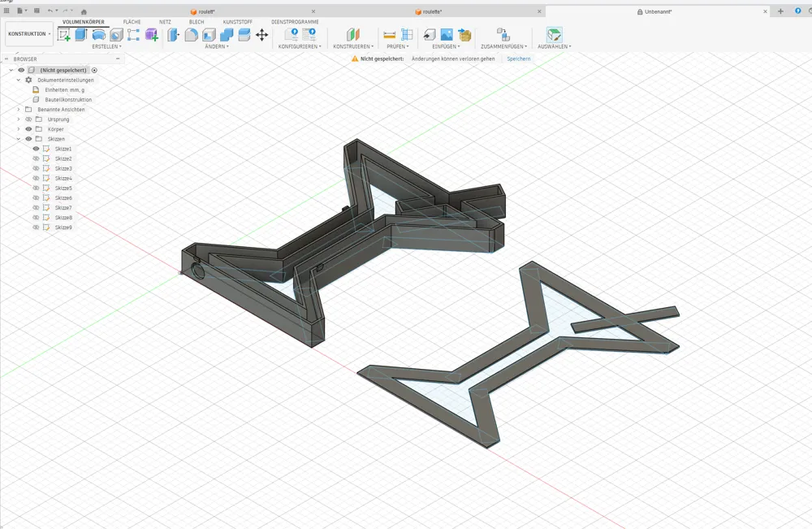The image size is (812, 529).
Task: Click the Insert Derive icon
Action: pos(430,35)
